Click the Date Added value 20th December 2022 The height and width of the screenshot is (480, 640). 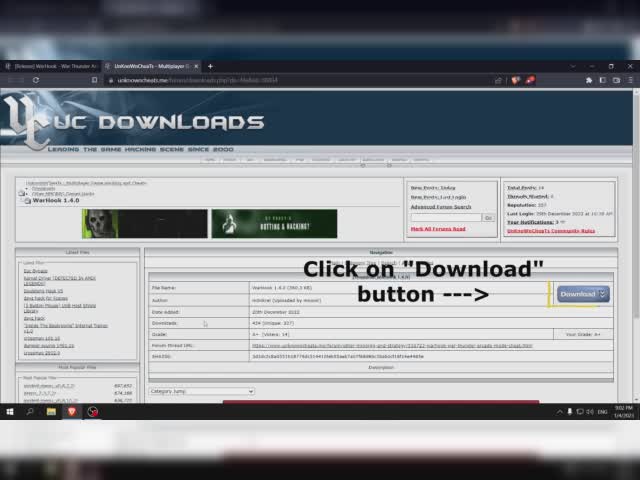pos(276,312)
